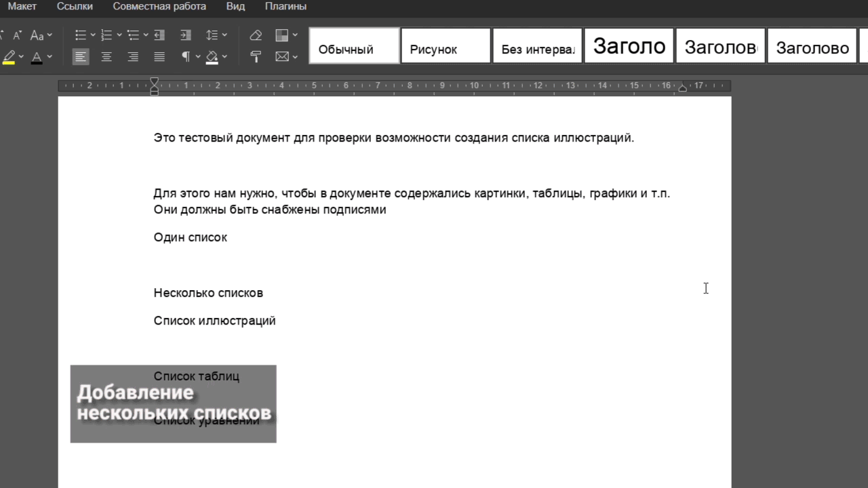Open the highlight color dropdown arrow
868x488 pixels.
[x=21, y=57]
